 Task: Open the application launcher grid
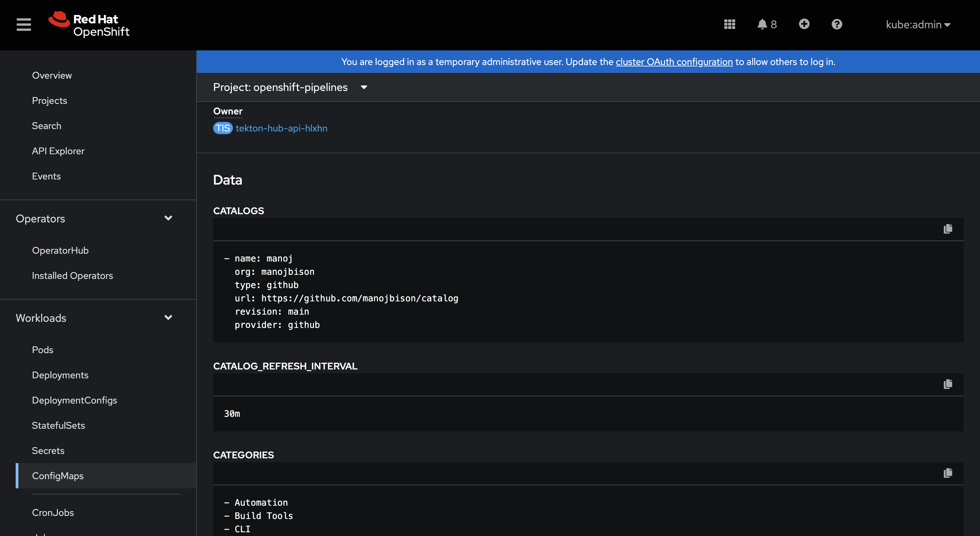(729, 24)
